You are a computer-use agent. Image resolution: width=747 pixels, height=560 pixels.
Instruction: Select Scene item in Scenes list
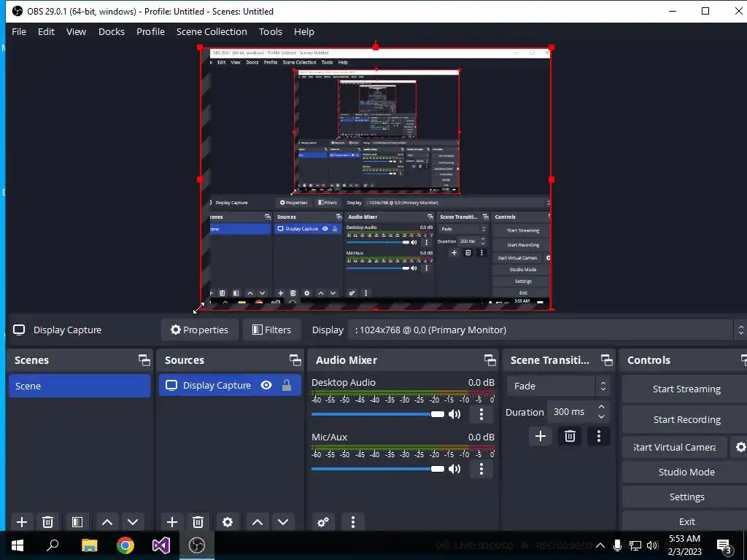[x=80, y=386]
